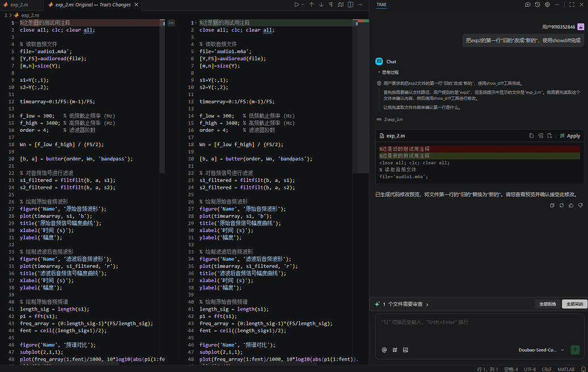Change the file encoding UTF-8
Screen dimensions: 588x372
[x=529, y=369]
